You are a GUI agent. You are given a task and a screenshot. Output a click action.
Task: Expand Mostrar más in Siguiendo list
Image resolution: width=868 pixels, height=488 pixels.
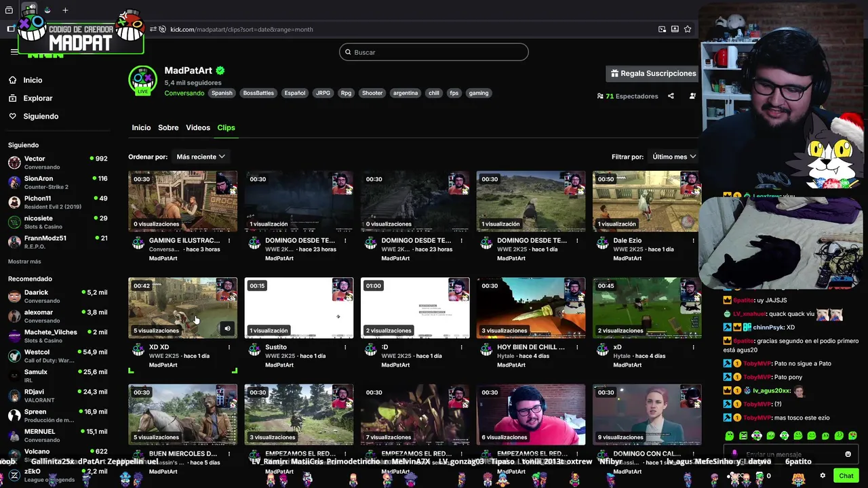coord(24,262)
